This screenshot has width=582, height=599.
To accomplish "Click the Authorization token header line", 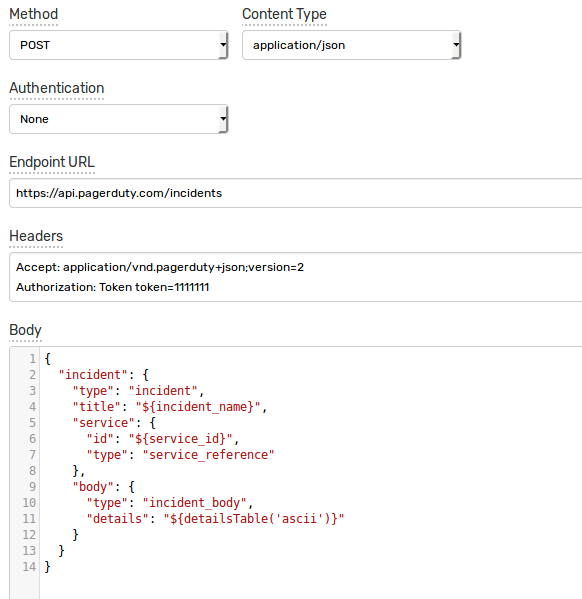I will (112, 287).
